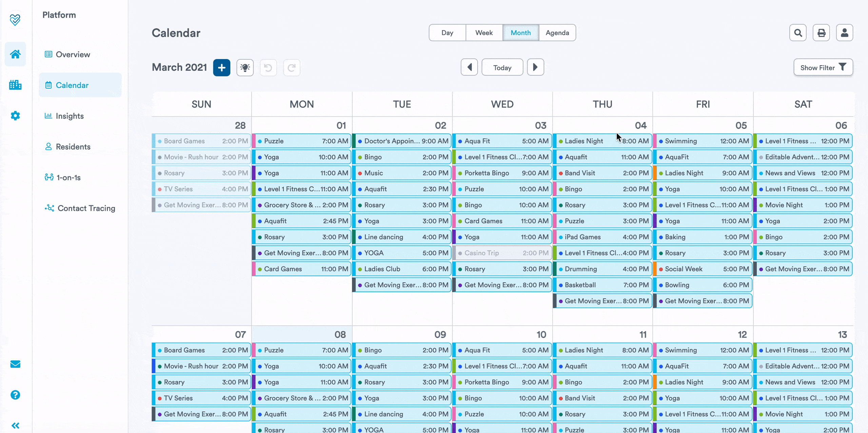The height and width of the screenshot is (433, 868).
Task: Open the calendar search magnifier
Action: point(797,33)
